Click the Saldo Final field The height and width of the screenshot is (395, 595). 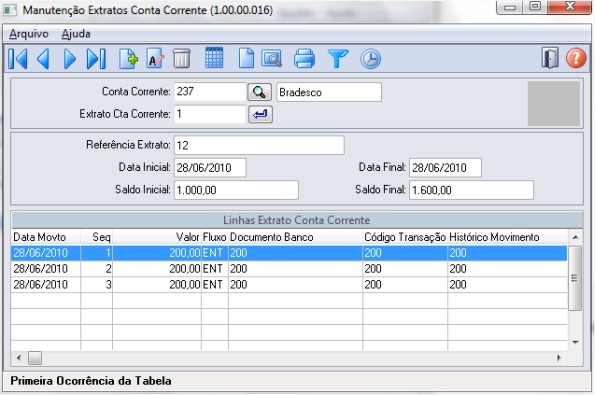(x=471, y=190)
